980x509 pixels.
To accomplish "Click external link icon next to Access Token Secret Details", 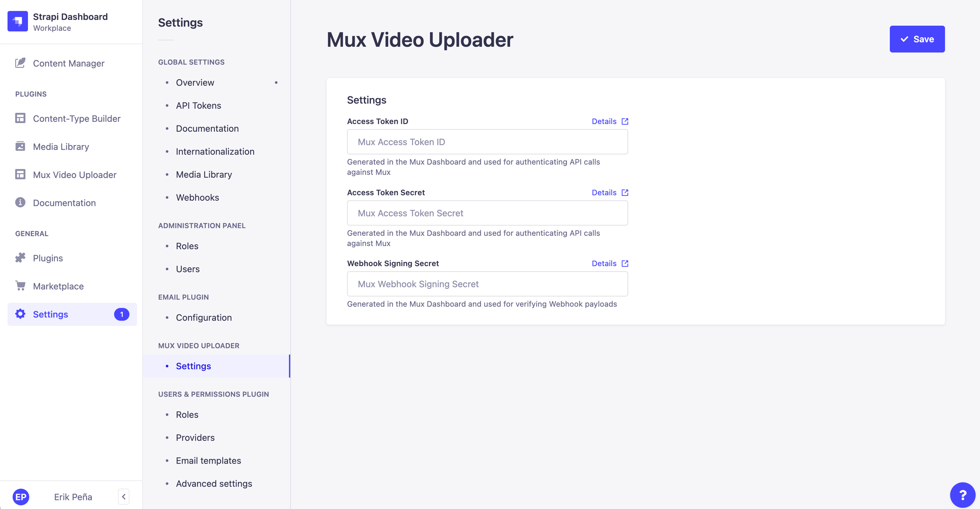I will pyautogui.click(x=625, y=193).
